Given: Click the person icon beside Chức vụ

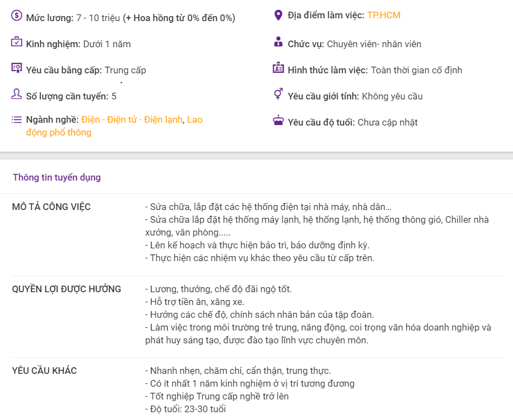Looking at the screenshot, I should (x=278, y=42).
